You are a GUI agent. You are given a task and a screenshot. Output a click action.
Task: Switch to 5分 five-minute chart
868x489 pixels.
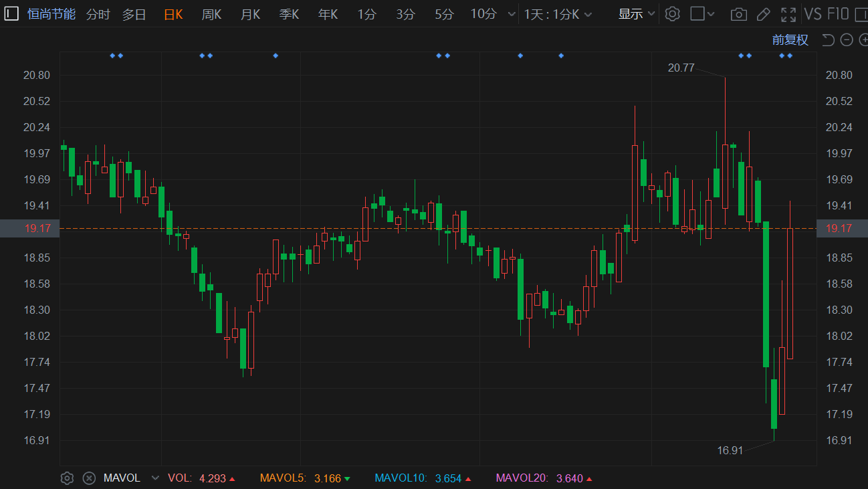(444, 14)
